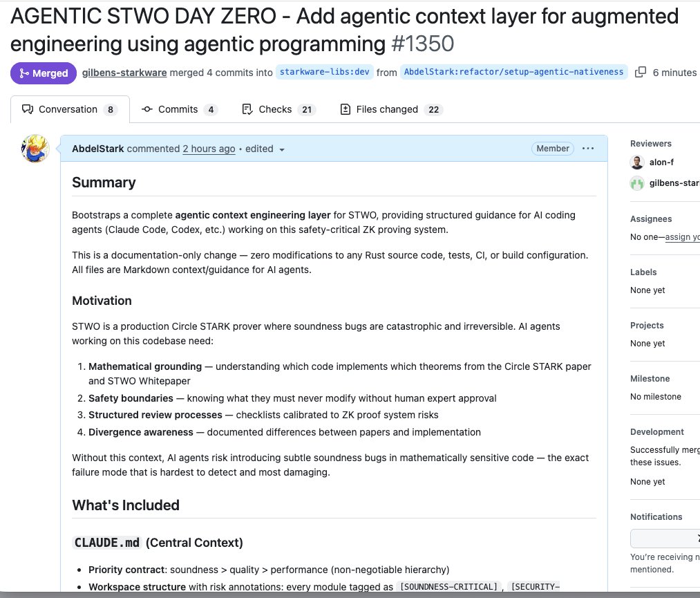
Task: Open the Assignees sidebar section
Action: click(651, 219)
